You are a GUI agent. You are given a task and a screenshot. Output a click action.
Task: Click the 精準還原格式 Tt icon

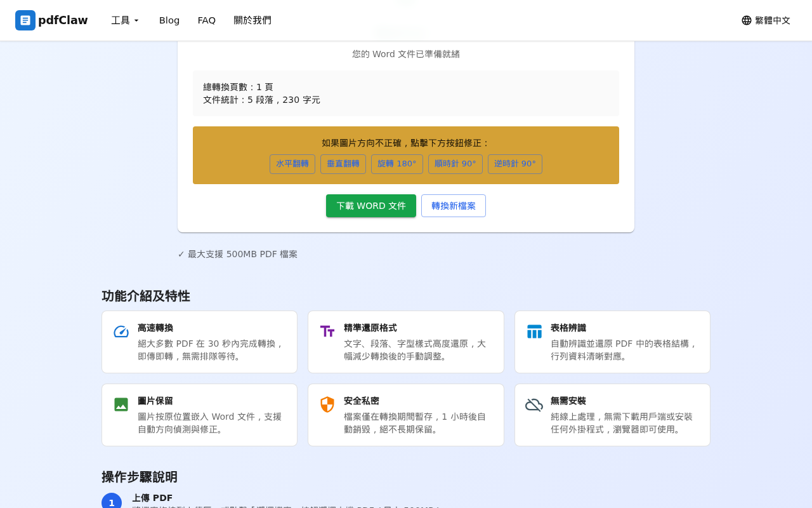point(327,330)
